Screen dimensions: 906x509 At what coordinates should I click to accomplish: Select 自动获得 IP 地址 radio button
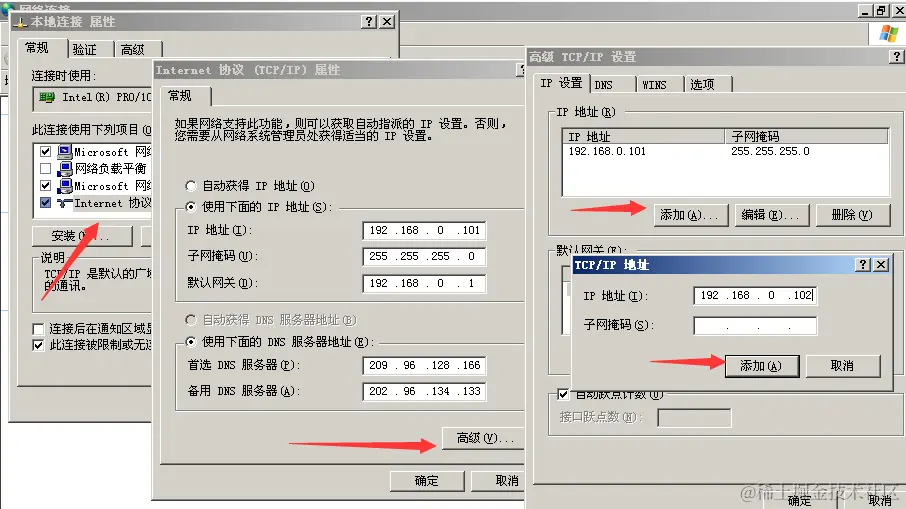191,186
